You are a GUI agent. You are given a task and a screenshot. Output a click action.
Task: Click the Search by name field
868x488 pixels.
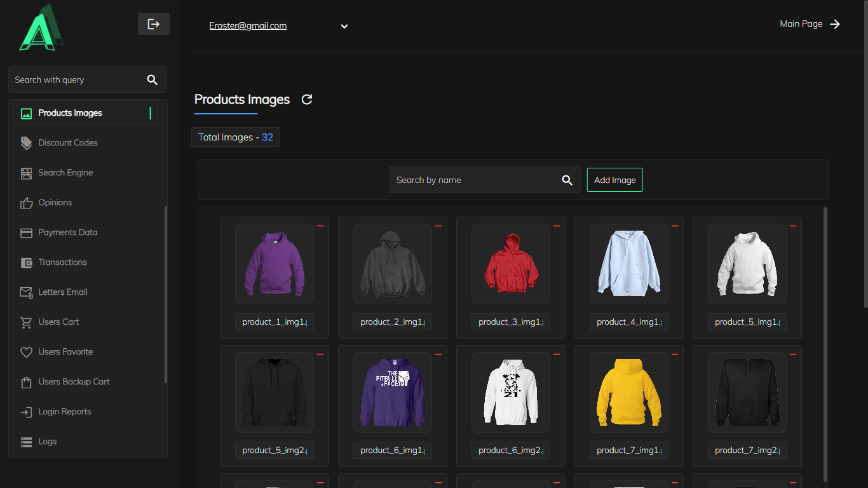[473, 180]
